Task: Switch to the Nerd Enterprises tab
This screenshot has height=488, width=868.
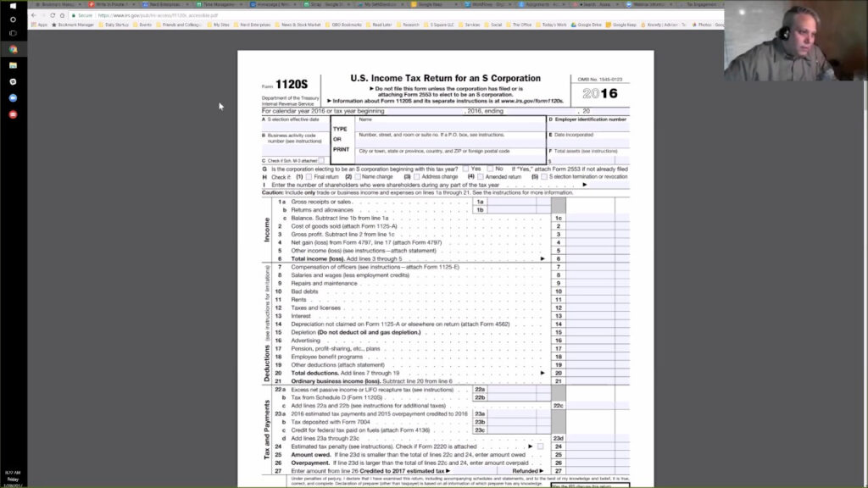Action: point(164,4)
